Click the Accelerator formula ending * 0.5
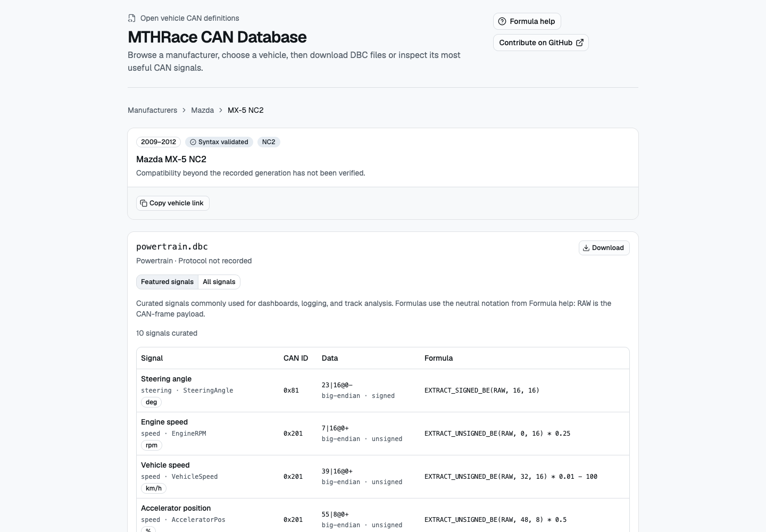Image resolution: width=766 pixels, height=532 pixels. 495,520
